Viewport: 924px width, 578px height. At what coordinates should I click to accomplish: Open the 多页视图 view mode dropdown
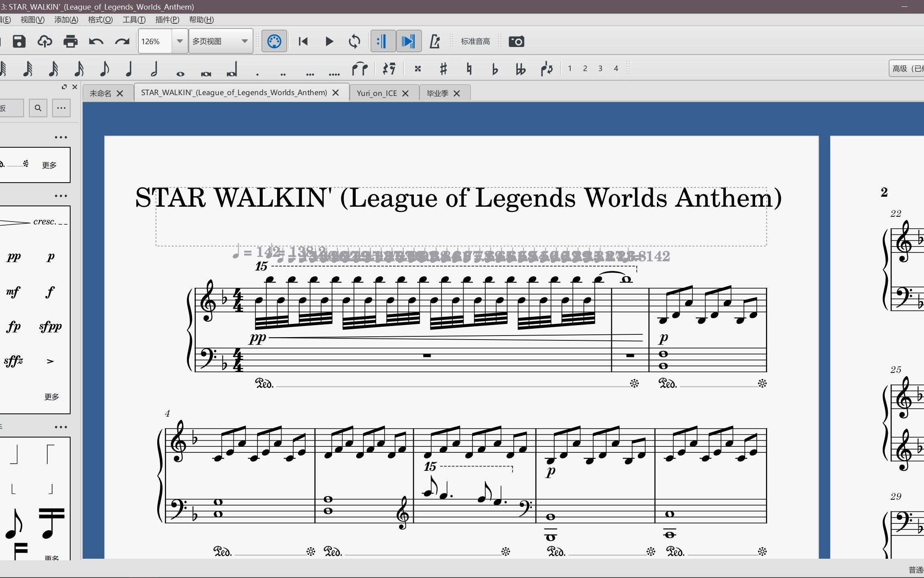221,41
